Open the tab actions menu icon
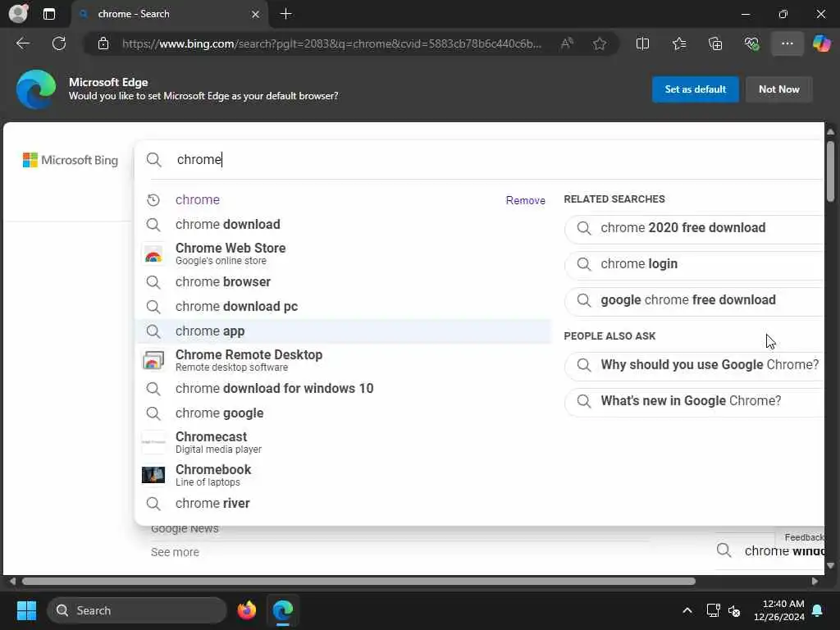 click(x=48, y=14)
